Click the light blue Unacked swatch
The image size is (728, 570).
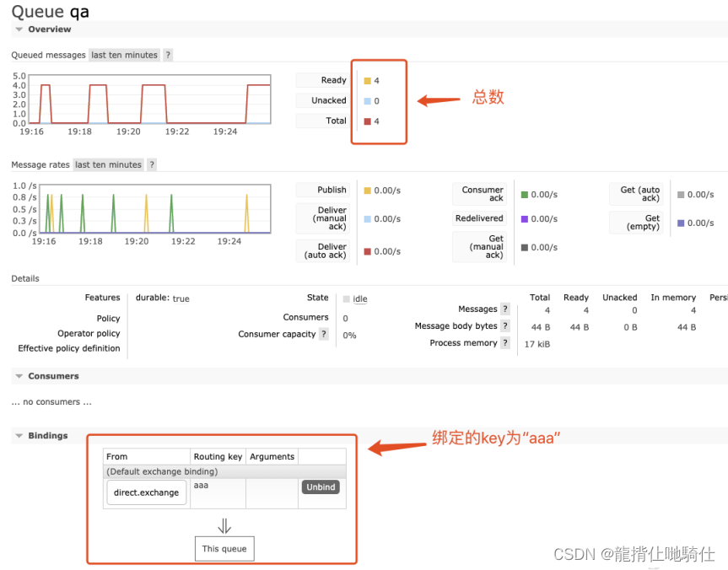[x=367, y=100]
